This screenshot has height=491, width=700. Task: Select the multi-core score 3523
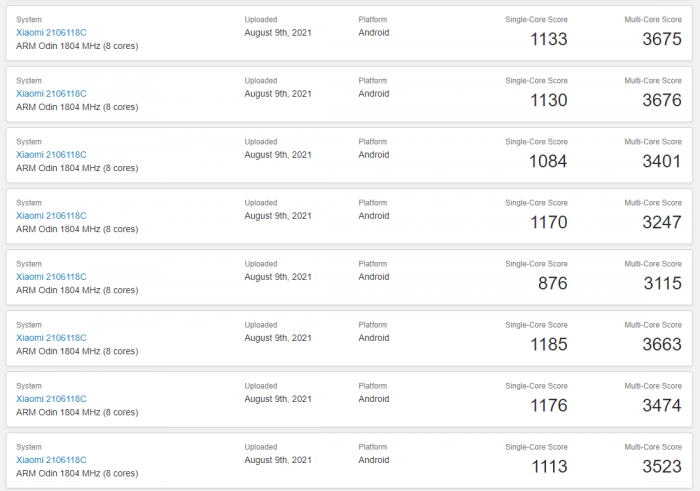[662, 467]
